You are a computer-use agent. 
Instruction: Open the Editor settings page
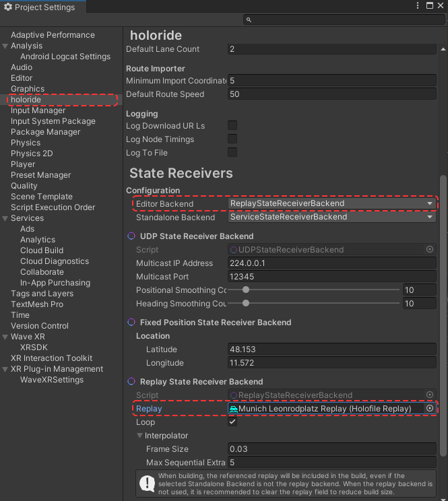click(22, 78)
